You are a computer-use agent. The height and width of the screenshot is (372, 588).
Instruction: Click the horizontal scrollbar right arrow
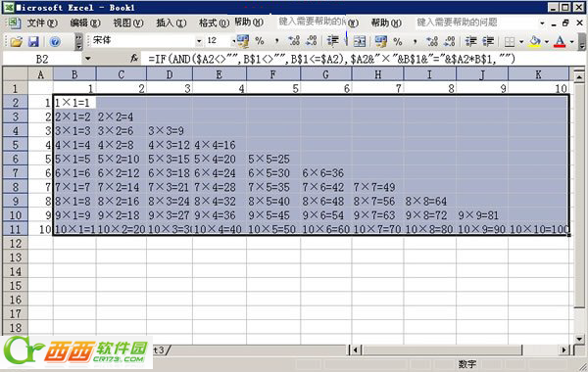pyautogui.click(x=564, y=349)
